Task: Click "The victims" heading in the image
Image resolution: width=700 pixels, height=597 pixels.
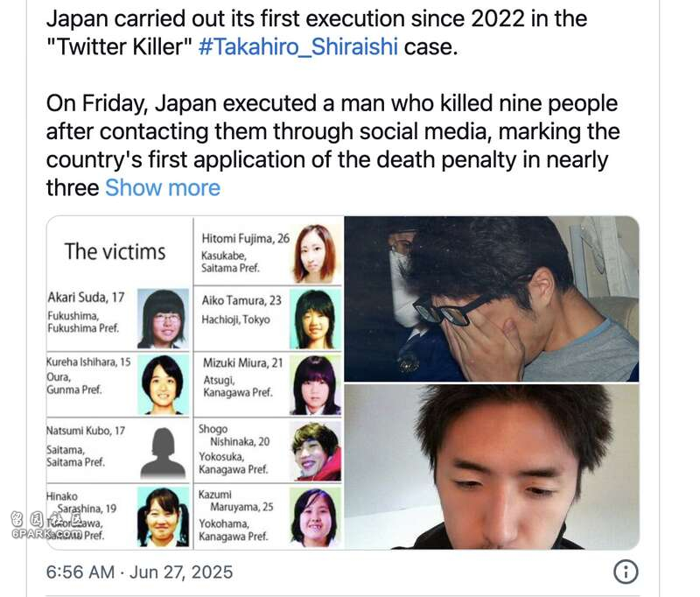Action: click(115, 251)
